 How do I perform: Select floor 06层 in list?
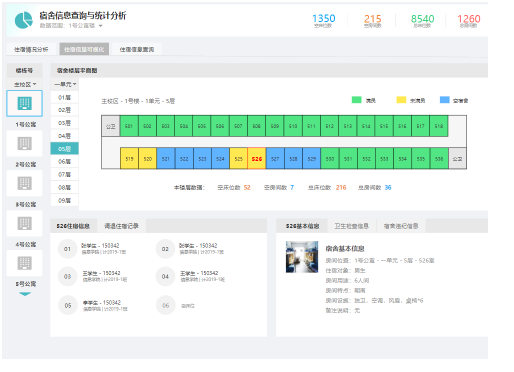[x=65, y=162]
